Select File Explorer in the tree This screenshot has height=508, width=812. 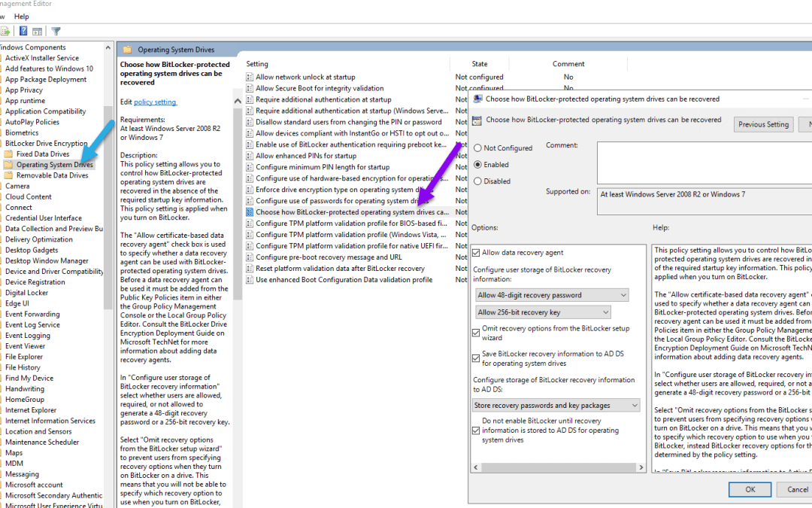[24, 357]
